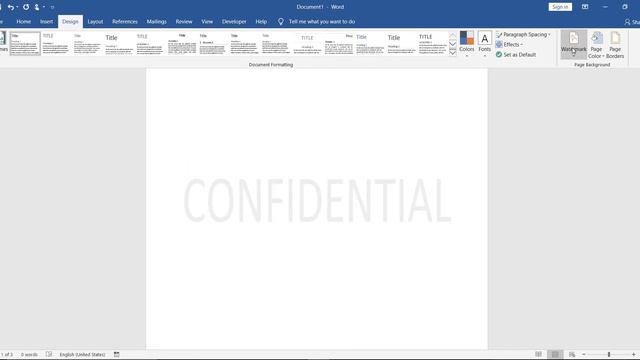The width and height of the screenshot is (640, 360).
Task: Click the zoom out minus button
Action: pyautogui.click(x=584, y=354)
